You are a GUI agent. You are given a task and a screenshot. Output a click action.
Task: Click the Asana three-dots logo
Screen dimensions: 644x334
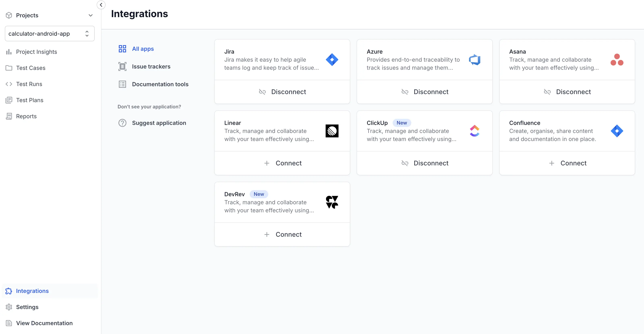617,59
